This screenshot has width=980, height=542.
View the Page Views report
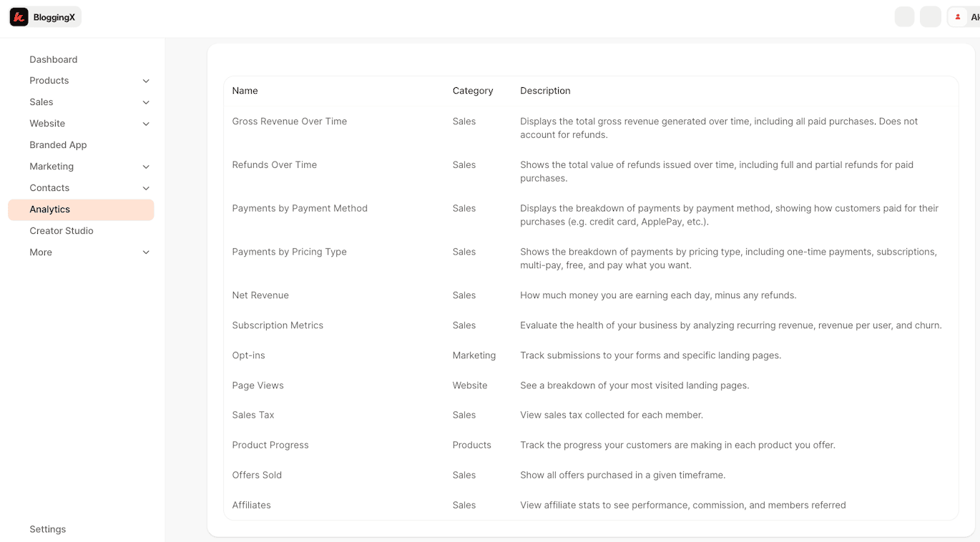pyautogui.click(x=258, y=385)
